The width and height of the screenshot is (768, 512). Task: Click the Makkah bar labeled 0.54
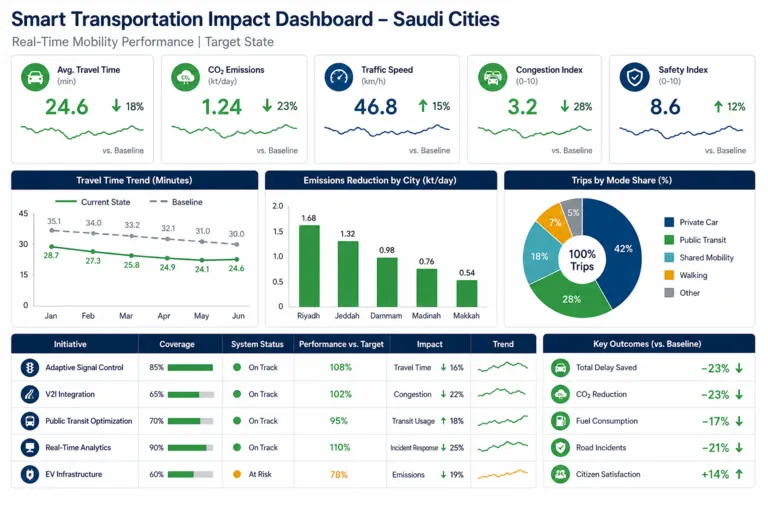pos(467,293)
